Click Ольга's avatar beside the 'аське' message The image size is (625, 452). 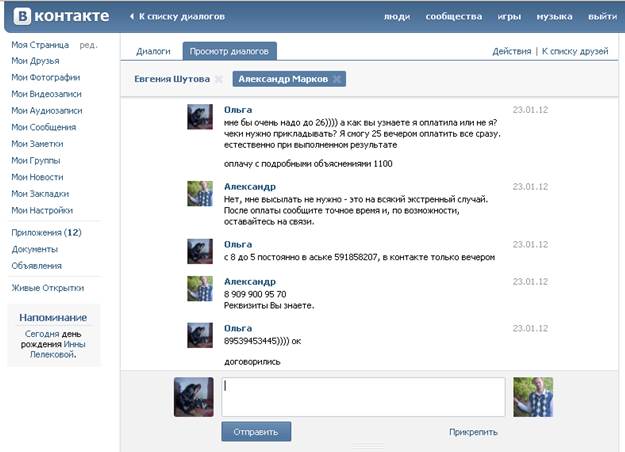[x=200, y=252]
